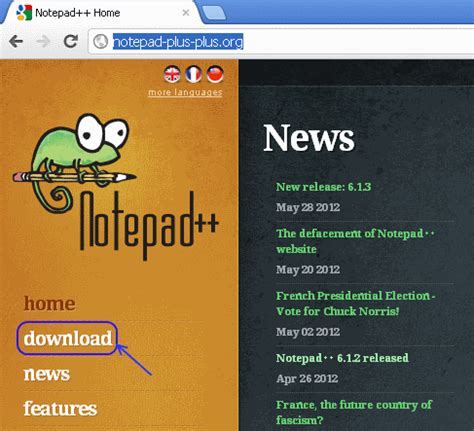The height and width of the screenshot is (431, 474).
Task: Reload the page with the refresh icon
Action: 71,41
